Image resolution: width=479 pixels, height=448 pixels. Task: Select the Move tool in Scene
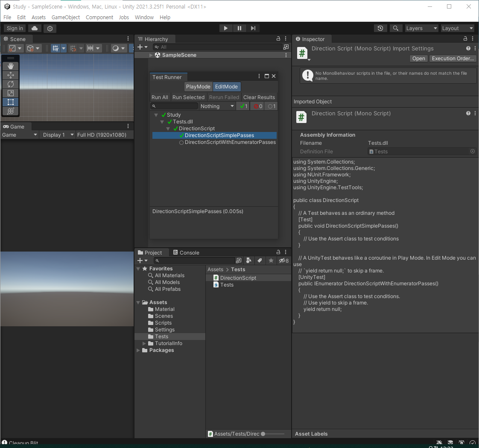(x=11, y=75)
